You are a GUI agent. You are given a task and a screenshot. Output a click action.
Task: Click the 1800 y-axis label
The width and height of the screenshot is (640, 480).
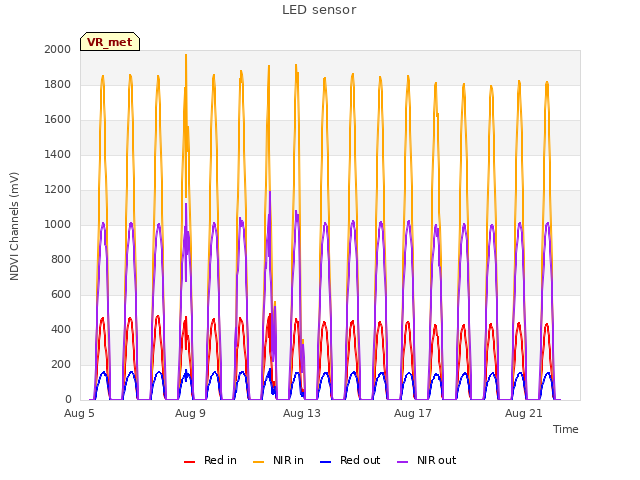pos(58,84)
